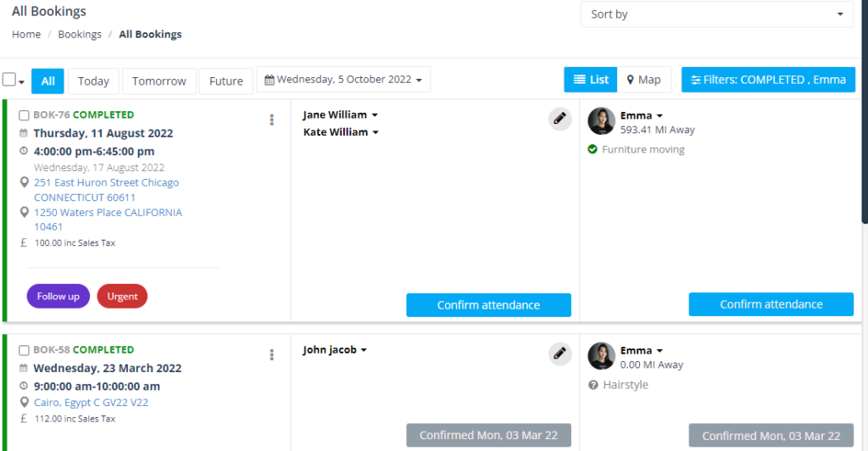The height and width of the screenshot is (451, 868).
Task: Toggle the select-all bookings checkbox
Action: 9,80
